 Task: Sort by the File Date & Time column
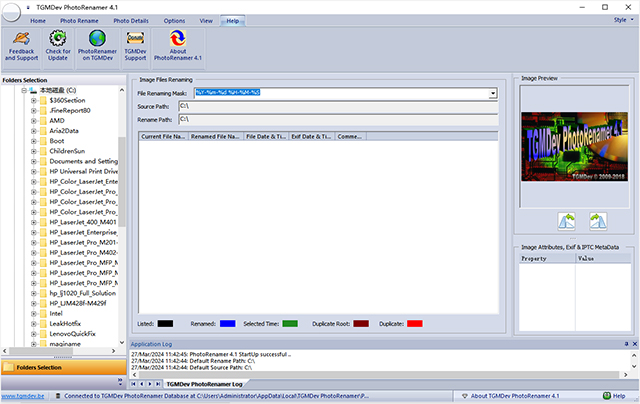(266, 136)
